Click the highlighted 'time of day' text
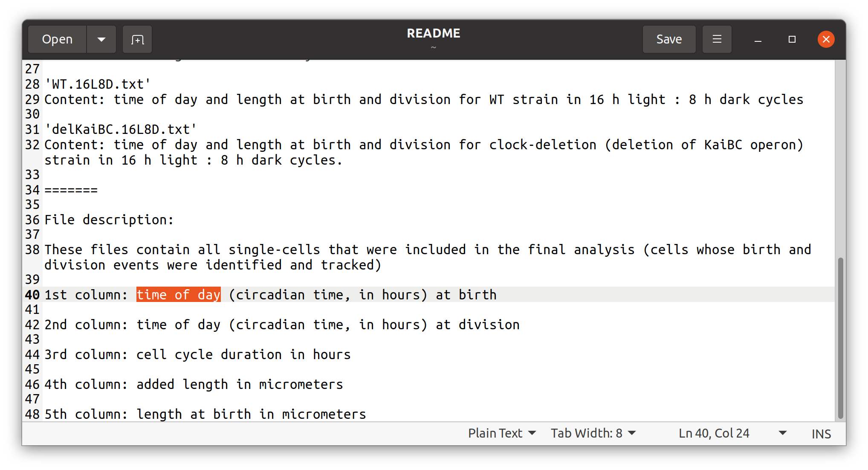The width and height of the screenshot is (868, 470). 178,295
